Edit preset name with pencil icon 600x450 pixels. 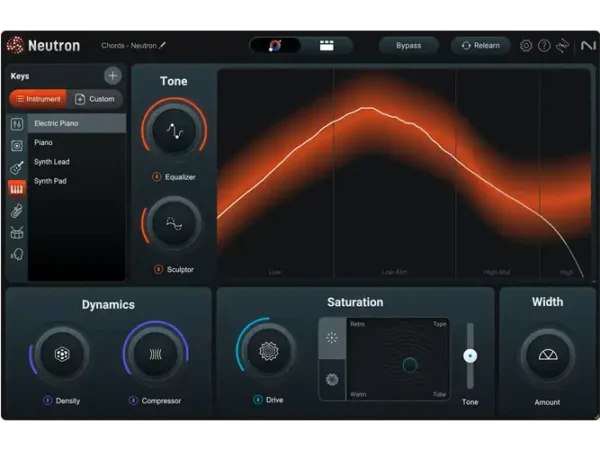[x=163, y=46]
